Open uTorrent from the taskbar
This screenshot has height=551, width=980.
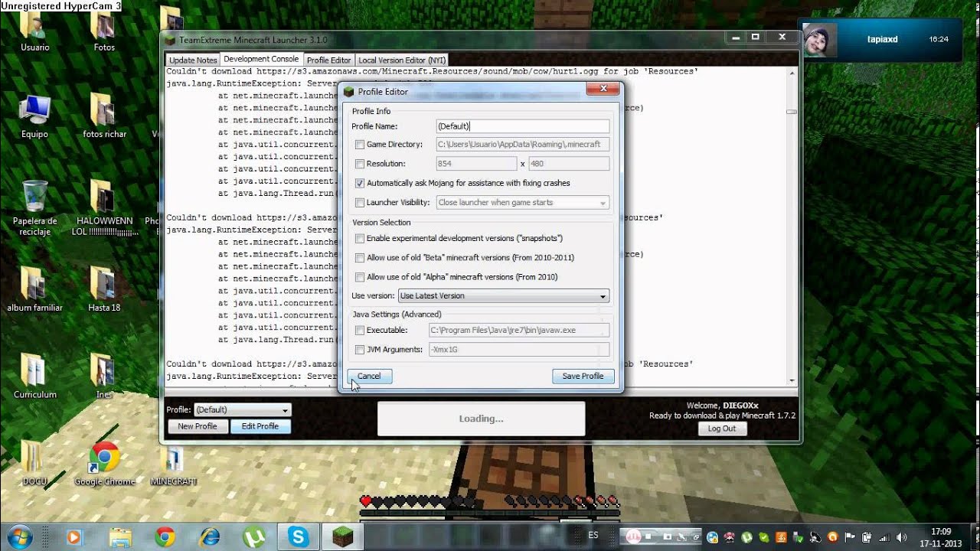(x=254, y=536)
